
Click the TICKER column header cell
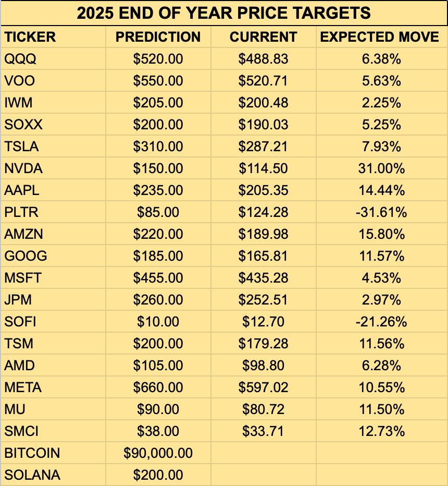point(53,37)
